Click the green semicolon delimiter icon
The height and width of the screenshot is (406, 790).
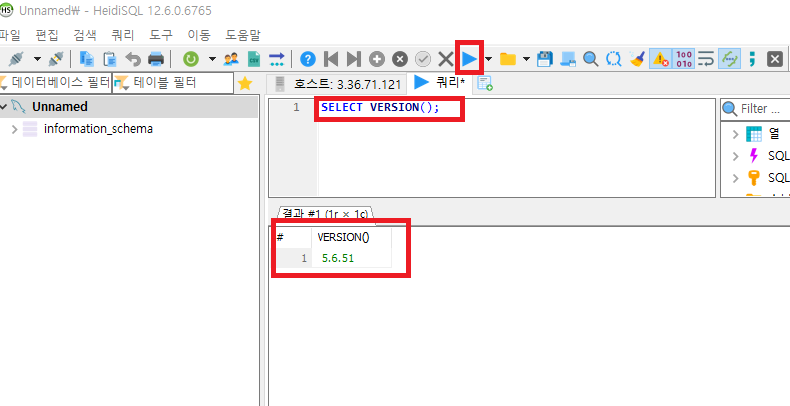pyautogui.click(x=752, y=59)
